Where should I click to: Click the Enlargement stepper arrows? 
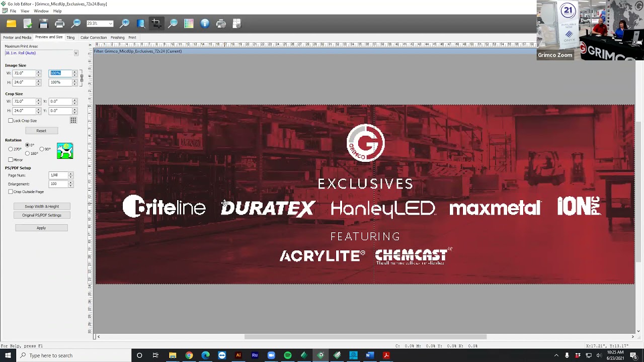click(70, 184)
